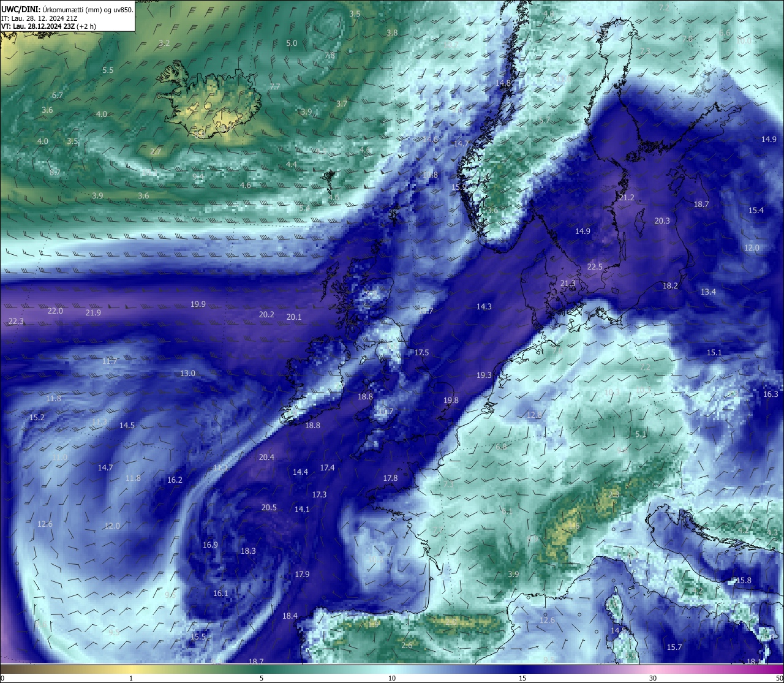Click the map value 16.9

[x=210, y=545]
